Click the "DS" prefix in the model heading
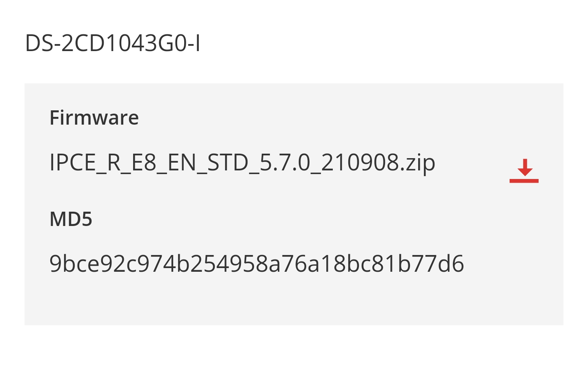588x378 pixels. pos(39,43)
